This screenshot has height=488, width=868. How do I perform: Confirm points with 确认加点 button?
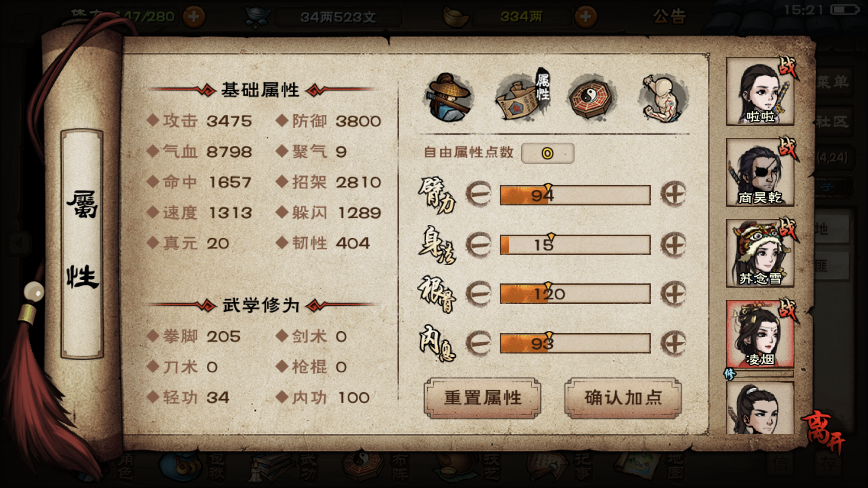coord(623,398)
